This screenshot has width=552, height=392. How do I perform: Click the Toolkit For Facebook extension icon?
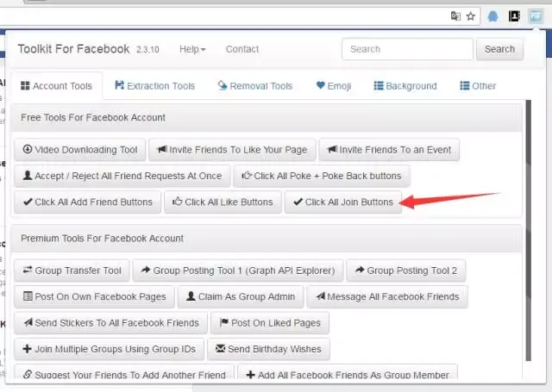pos(536,16)
